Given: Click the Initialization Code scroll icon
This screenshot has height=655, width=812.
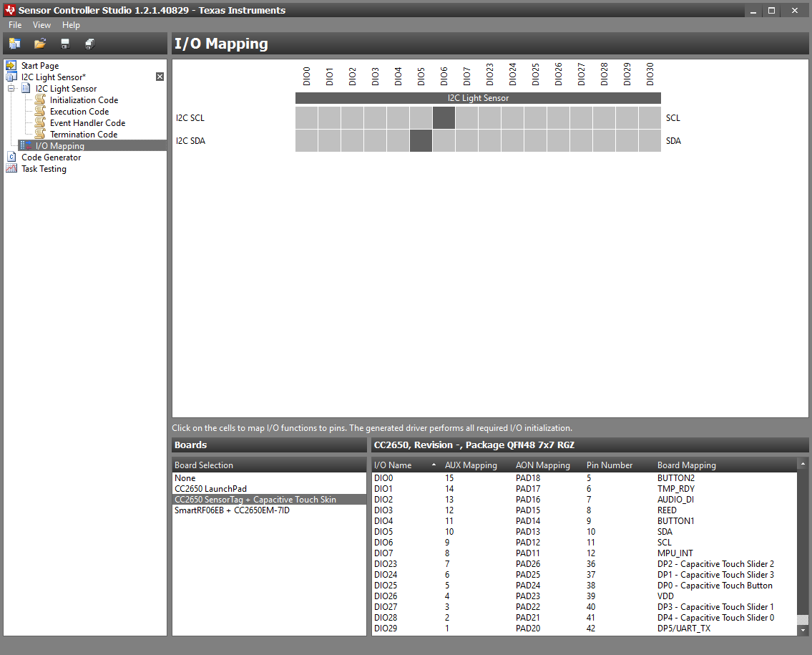Looking at the screenshot, I should (x=40, y=100).
